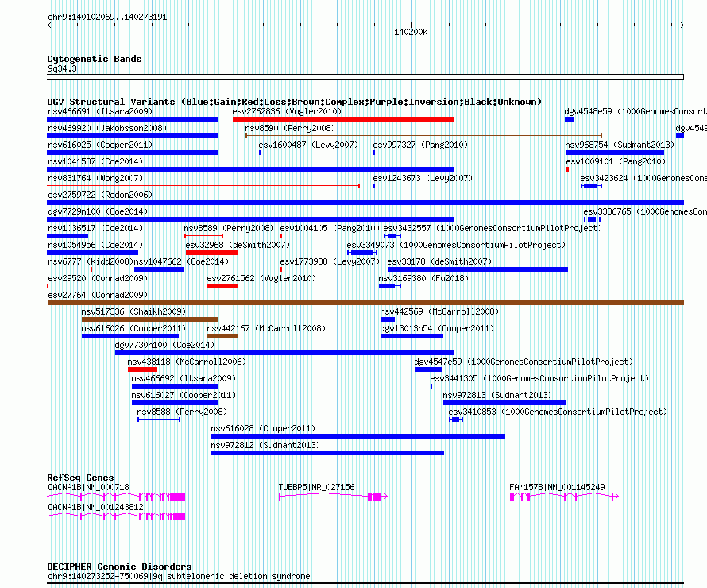Click nsv8589 (Perry2008) label

(x=229, y=228)
